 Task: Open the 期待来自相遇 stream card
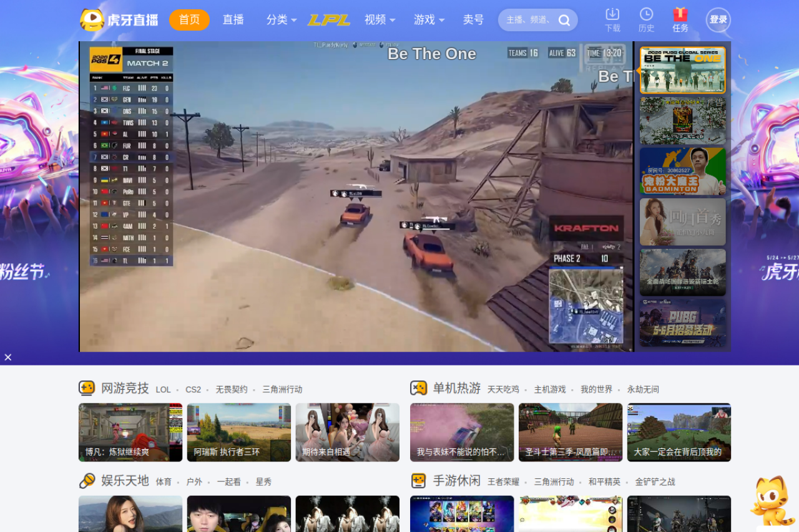[348, 432]
